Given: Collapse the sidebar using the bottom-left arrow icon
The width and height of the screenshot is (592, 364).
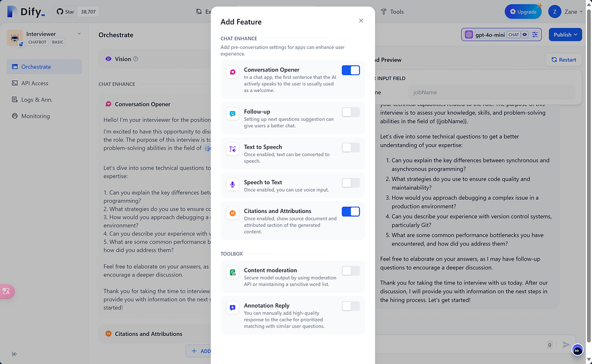Looking at the screenshot, I should coord(14,354).
